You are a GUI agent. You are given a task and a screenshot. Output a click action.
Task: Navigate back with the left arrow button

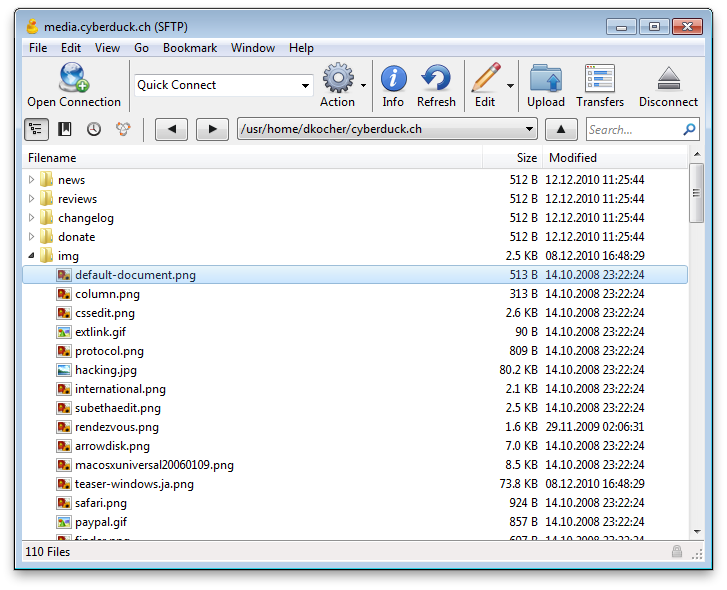(172, 129)
